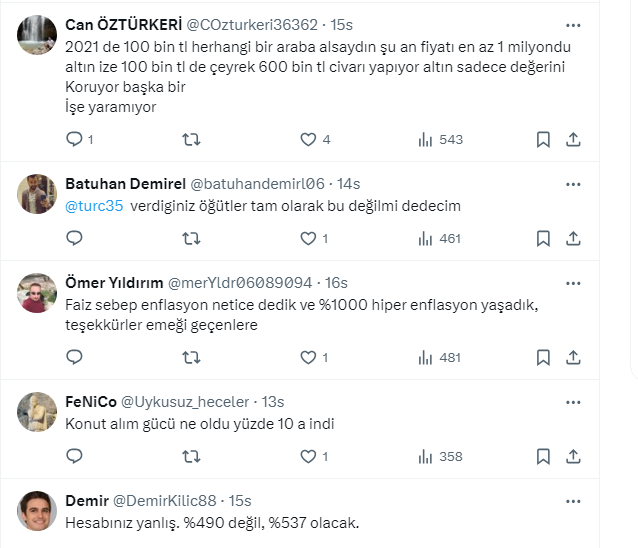Open more options on Can ÖZTÜRKERİ's tweet

coord(573,24)
